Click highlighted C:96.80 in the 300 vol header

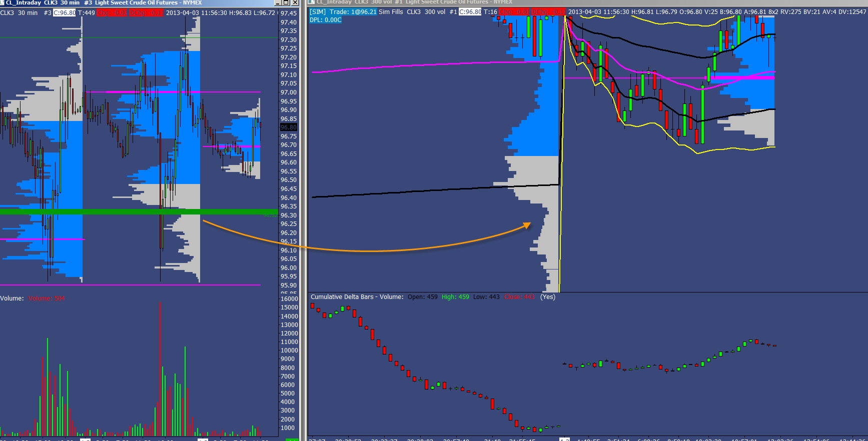[x=470, y=12]
